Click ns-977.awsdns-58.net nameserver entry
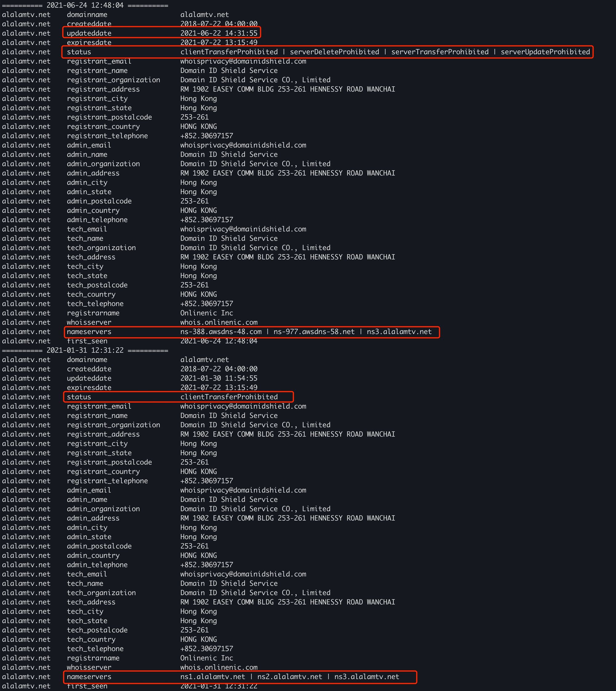 tap(314, 332)
